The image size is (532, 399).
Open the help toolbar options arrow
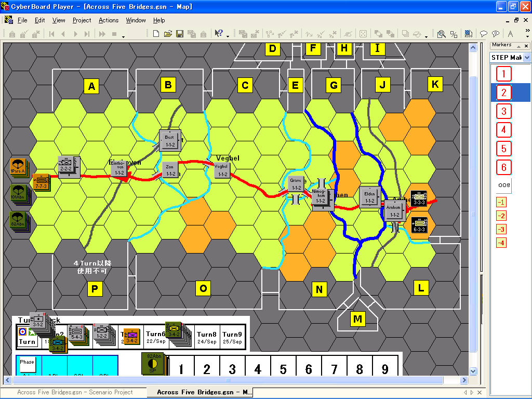[228, 36]
